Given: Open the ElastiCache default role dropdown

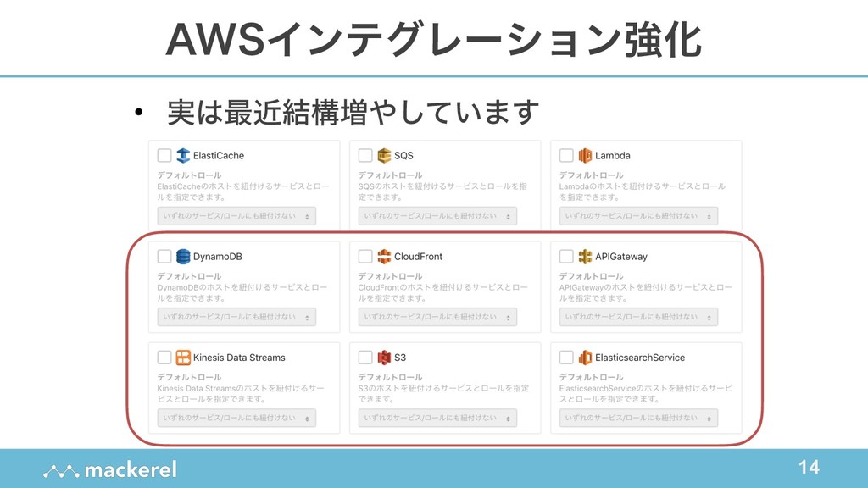Looking at the screenshot, I should [237, 216].
